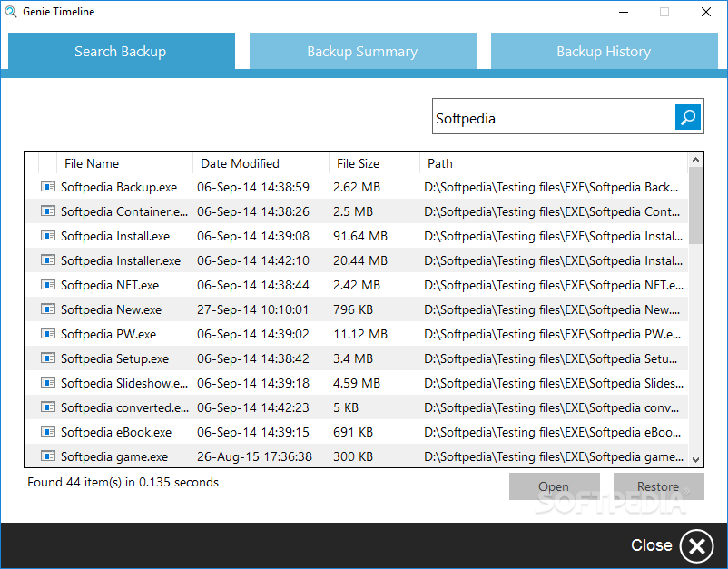Select the Softpedia Setup.exe file name
Viewport: 728px width, 569px height.
(x=114, y=358)
